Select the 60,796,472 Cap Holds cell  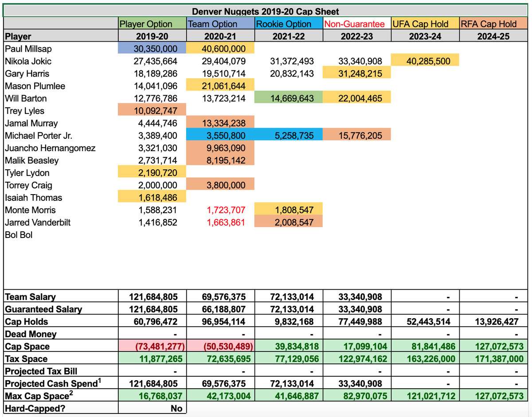pos(153,321)
